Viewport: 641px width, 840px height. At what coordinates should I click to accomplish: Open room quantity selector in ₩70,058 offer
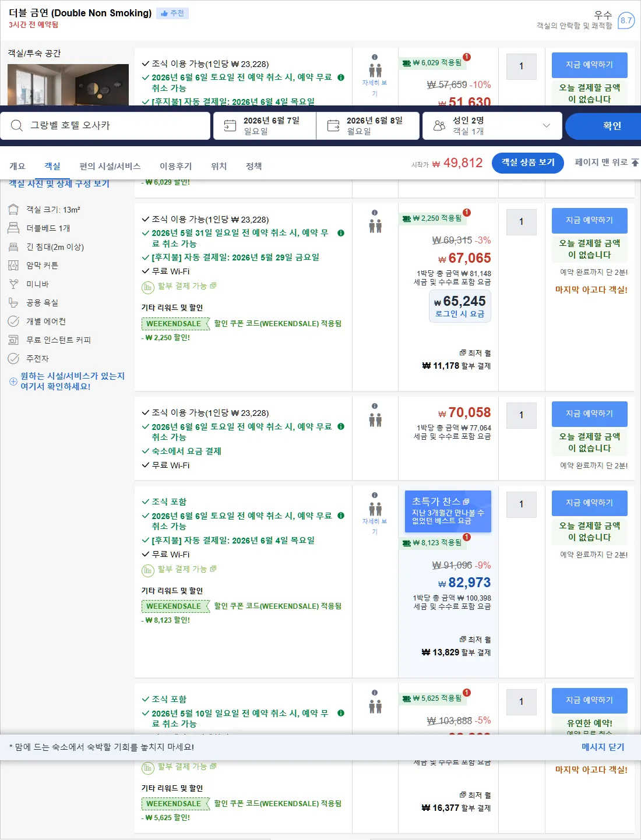(x=522, y=415)
